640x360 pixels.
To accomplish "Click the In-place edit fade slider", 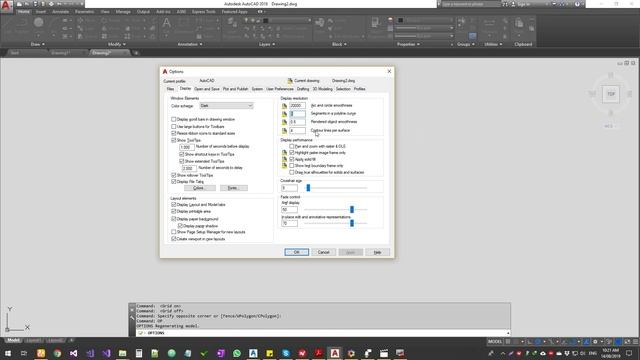I will click(352, 223).
